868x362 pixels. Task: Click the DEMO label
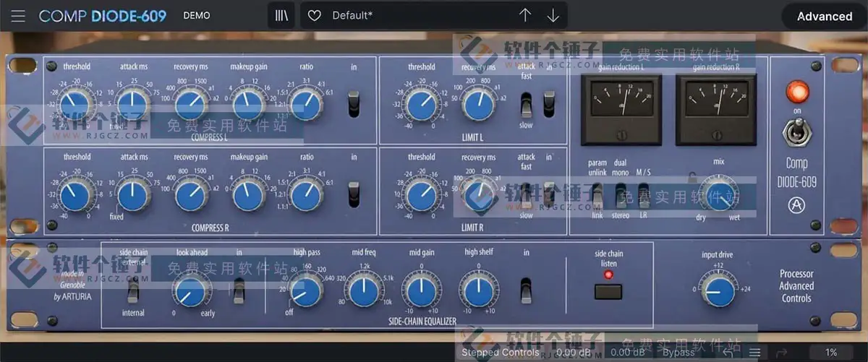(x=197, y=15)
